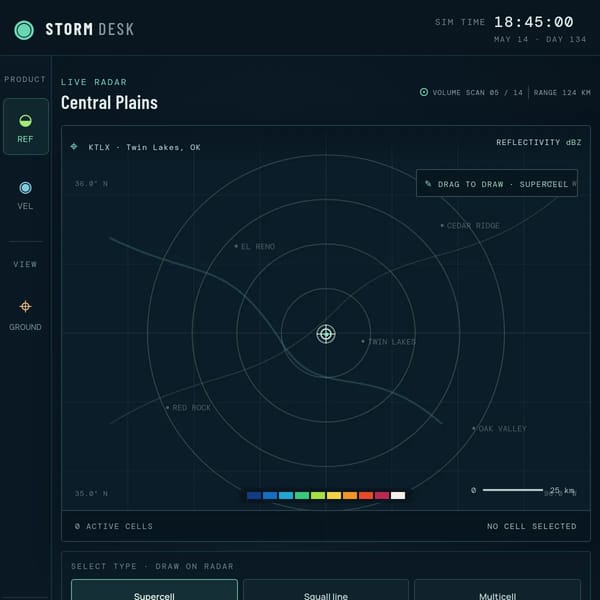Click the dark blue reflectivity swatch
600x600 pixels.
254,496
